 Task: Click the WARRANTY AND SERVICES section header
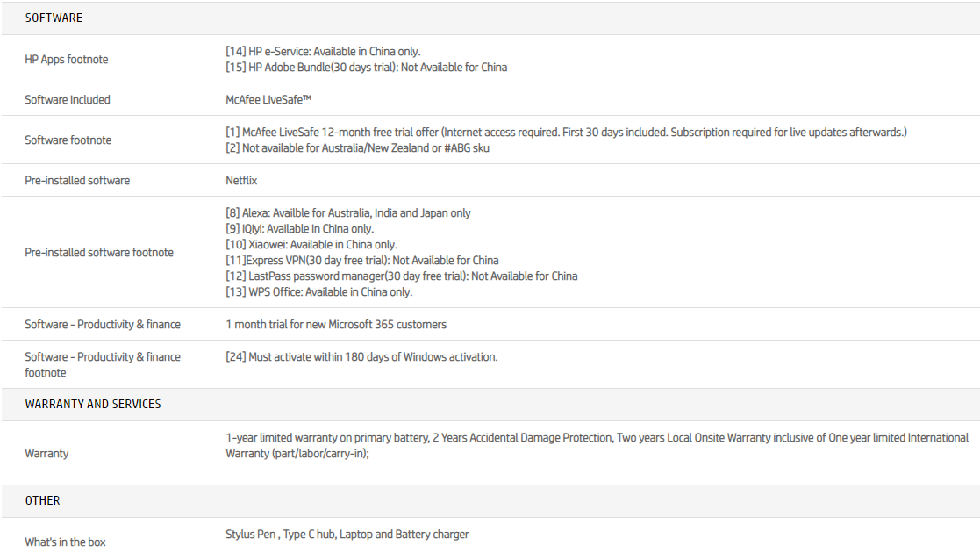[93, 405]
